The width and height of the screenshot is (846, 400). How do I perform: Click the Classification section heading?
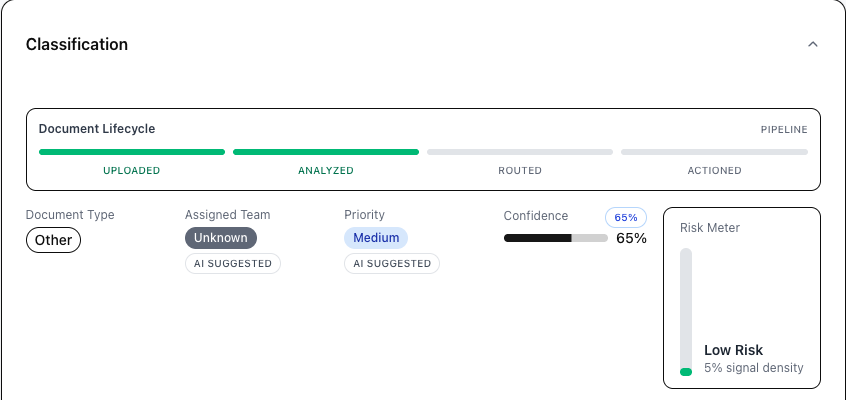point(77,44)
